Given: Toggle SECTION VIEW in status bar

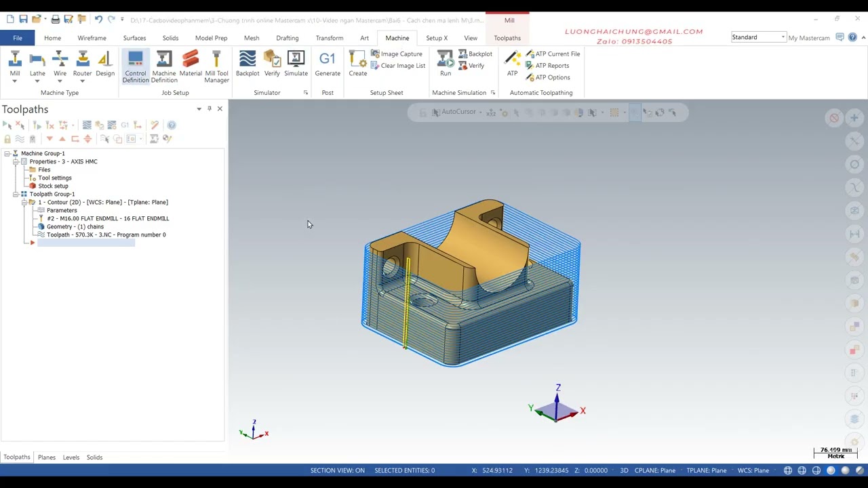Looking at the screenshot, I should (x=337, y=470).
